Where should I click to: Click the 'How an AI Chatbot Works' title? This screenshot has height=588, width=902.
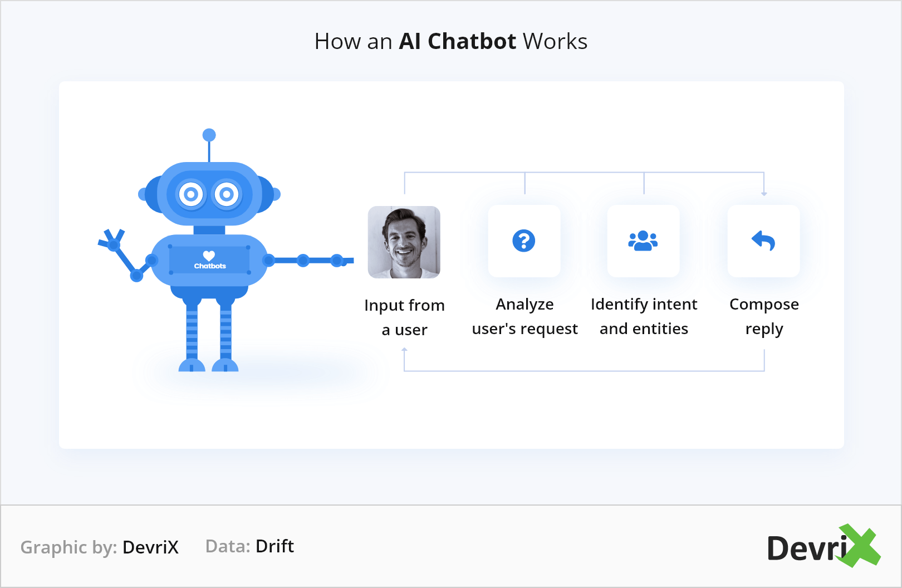click(x=451, y=41)
